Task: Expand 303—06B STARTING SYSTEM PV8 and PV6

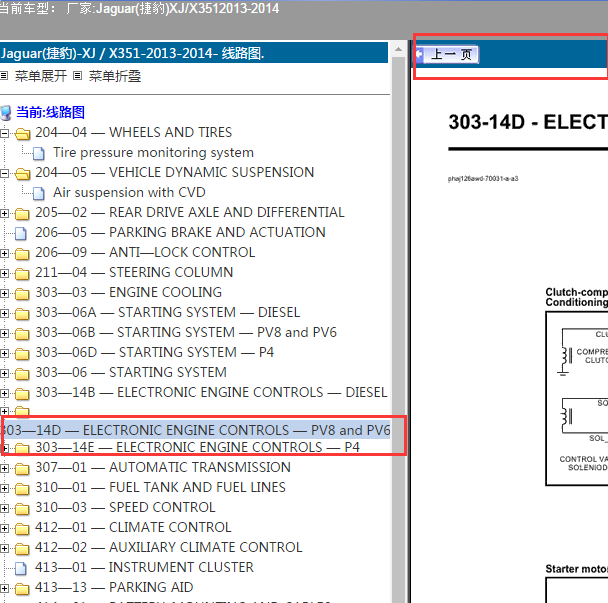Action: point(4,333)
